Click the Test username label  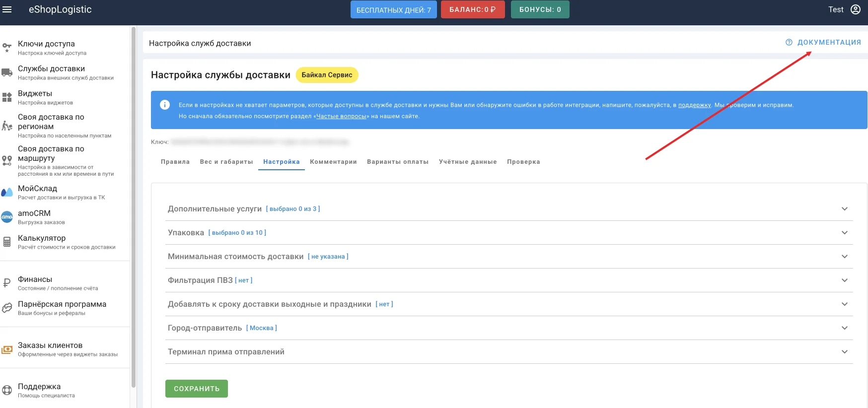[836, 9]
